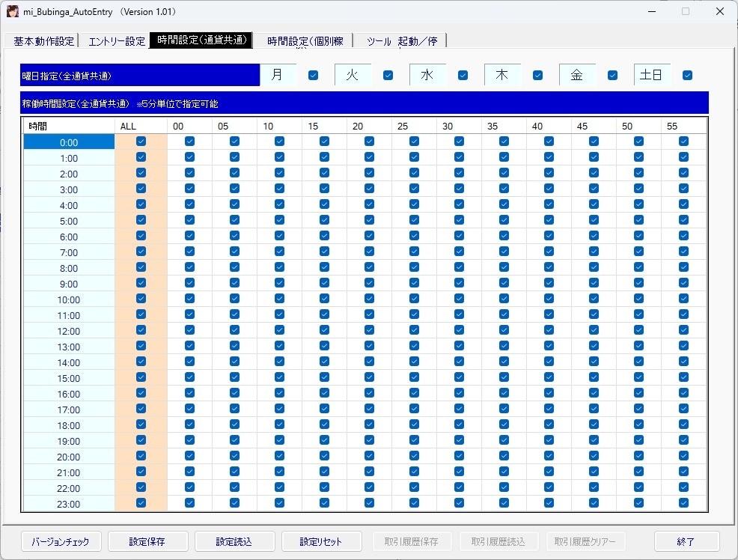Click the 00 minute column header
The image size is (738, 560).
[x=189, y=126]
